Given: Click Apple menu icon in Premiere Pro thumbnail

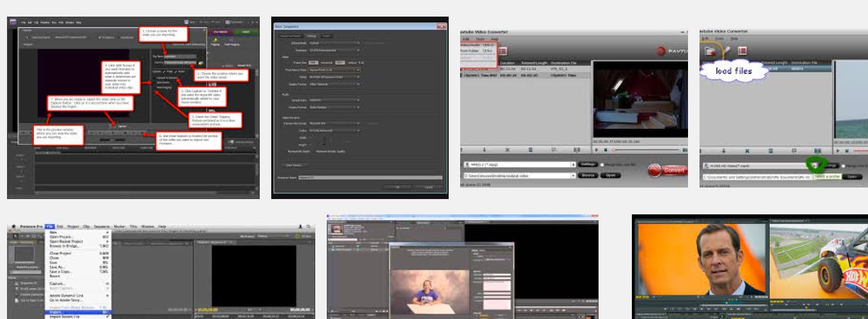Looking at the screenshot, I should 13,226.
